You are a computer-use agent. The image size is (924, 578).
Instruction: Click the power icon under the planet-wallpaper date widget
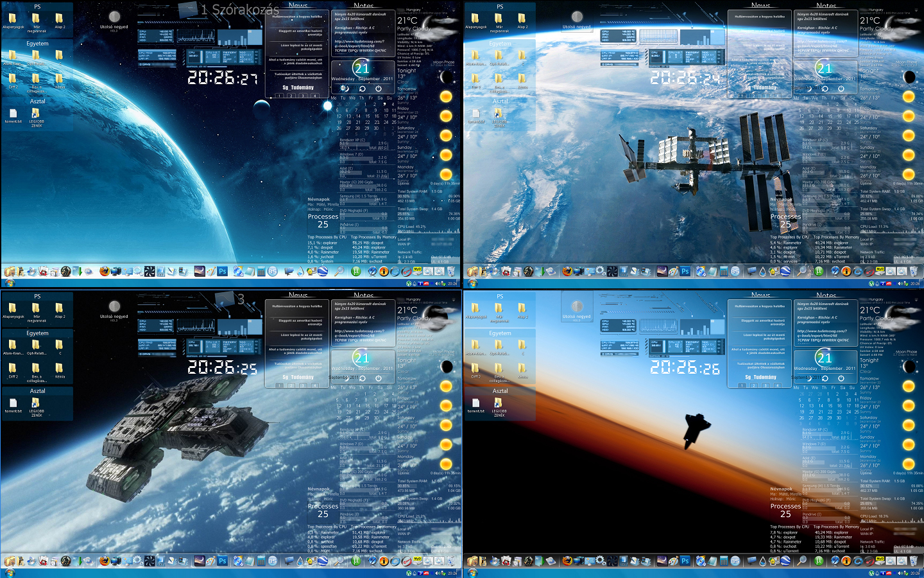click(x=379, y=89)
